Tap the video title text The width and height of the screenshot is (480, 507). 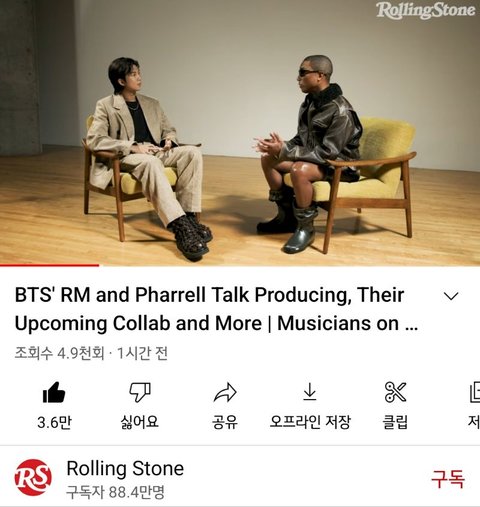point(216,309)
